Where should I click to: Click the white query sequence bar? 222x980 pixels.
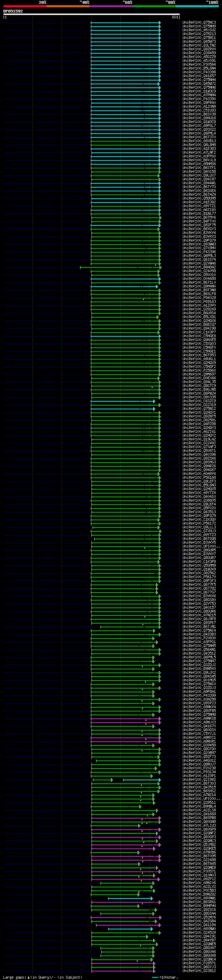(92, 14)
